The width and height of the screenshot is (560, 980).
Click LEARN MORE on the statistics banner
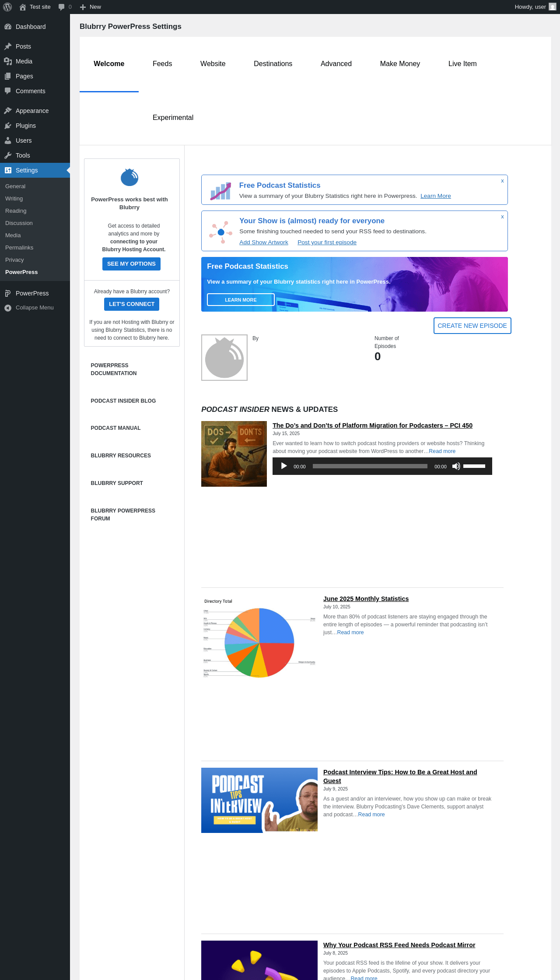pyautogui.click(x=241, y=300)
